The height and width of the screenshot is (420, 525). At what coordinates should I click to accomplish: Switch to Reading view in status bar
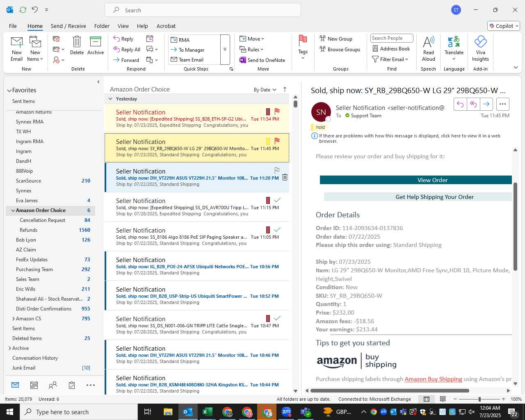coord(443,399)
